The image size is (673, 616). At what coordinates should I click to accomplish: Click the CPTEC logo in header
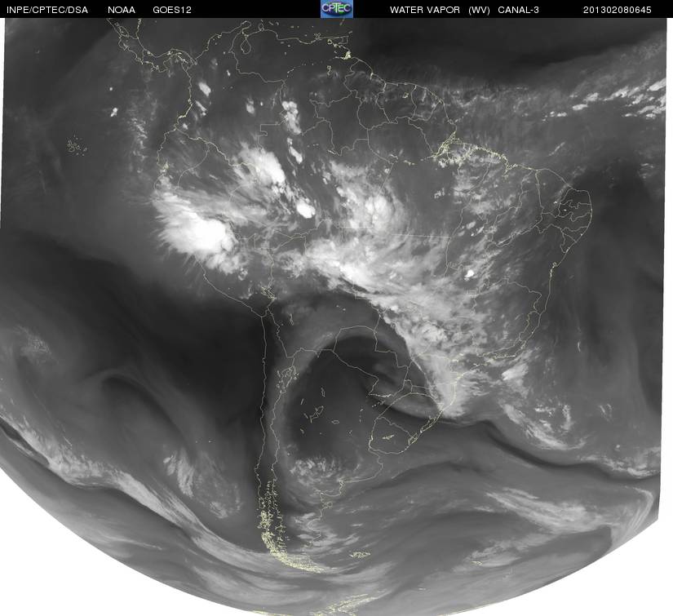[x=337, y=9]
